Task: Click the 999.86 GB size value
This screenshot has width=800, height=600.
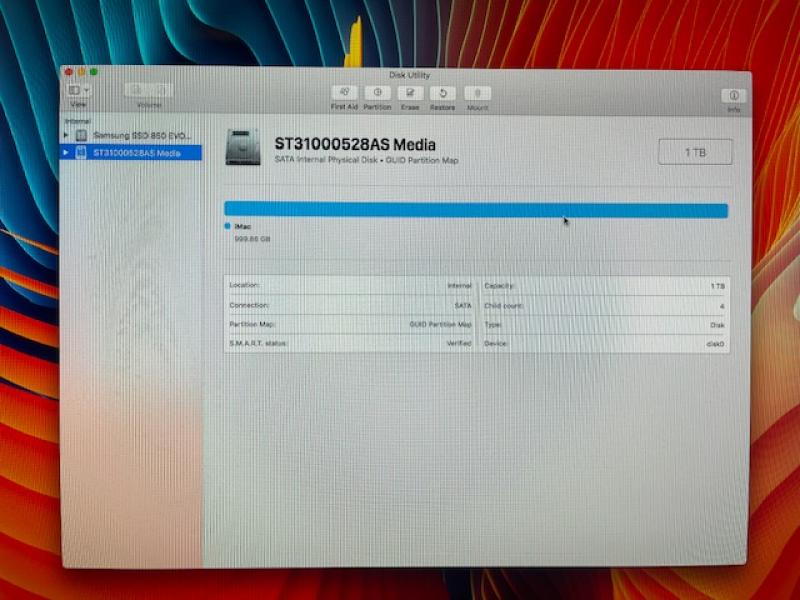Action: click(252, 239)
